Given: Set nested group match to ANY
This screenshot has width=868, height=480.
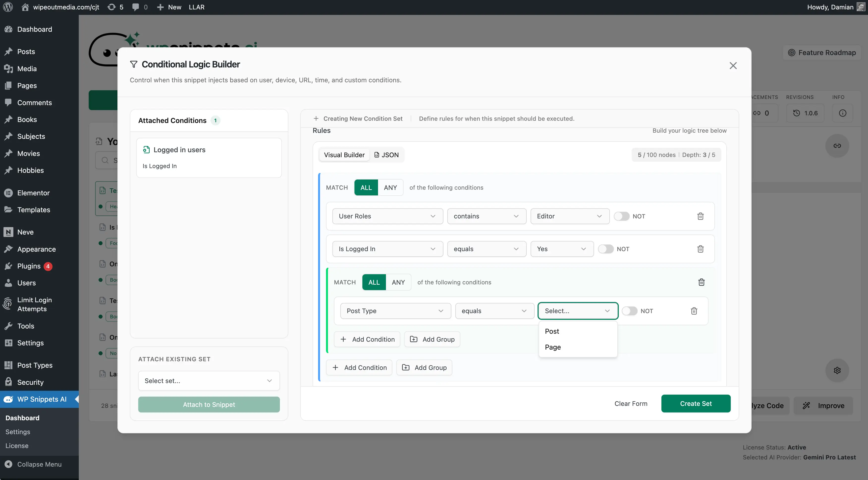Looking at the screenshot, I should [398, 282].
